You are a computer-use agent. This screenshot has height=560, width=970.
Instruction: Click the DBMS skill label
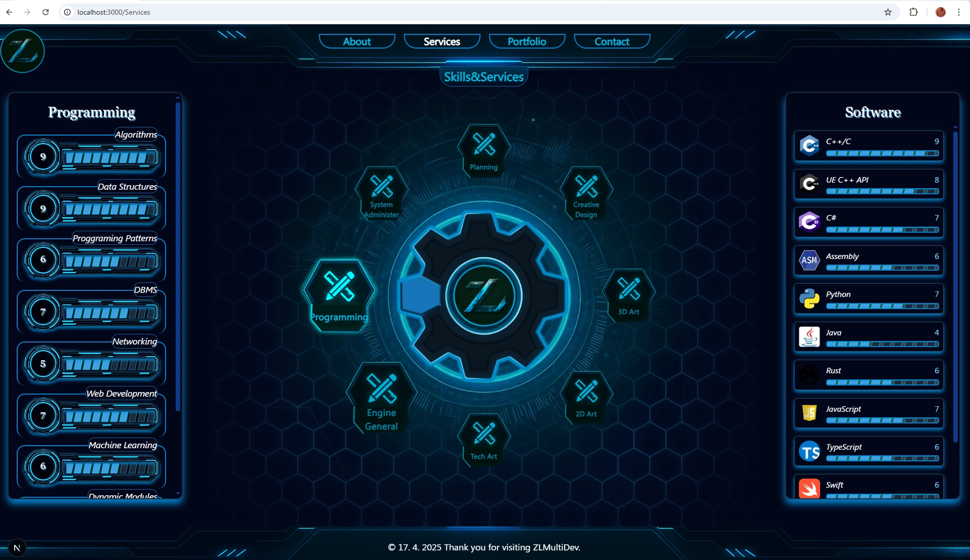145,290
